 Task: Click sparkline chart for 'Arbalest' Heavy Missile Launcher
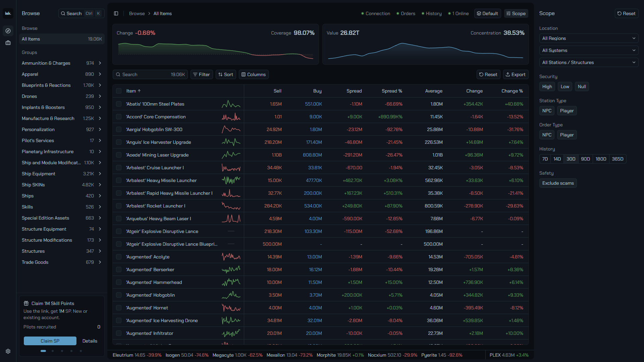pos(231,180)
